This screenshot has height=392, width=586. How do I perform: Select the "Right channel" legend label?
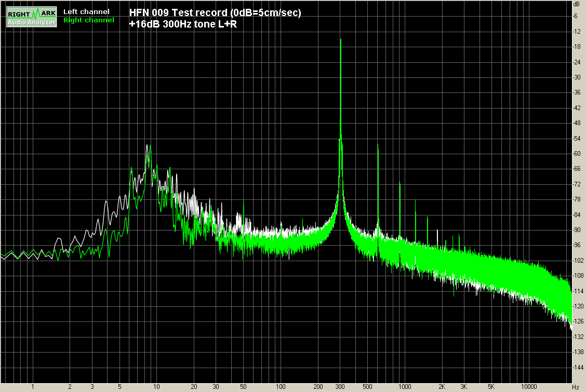pyautogui.click(x=88, y=20)
